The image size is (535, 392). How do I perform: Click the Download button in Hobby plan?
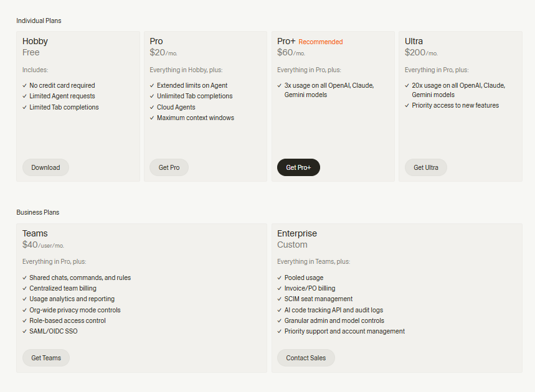coord(45,167)
